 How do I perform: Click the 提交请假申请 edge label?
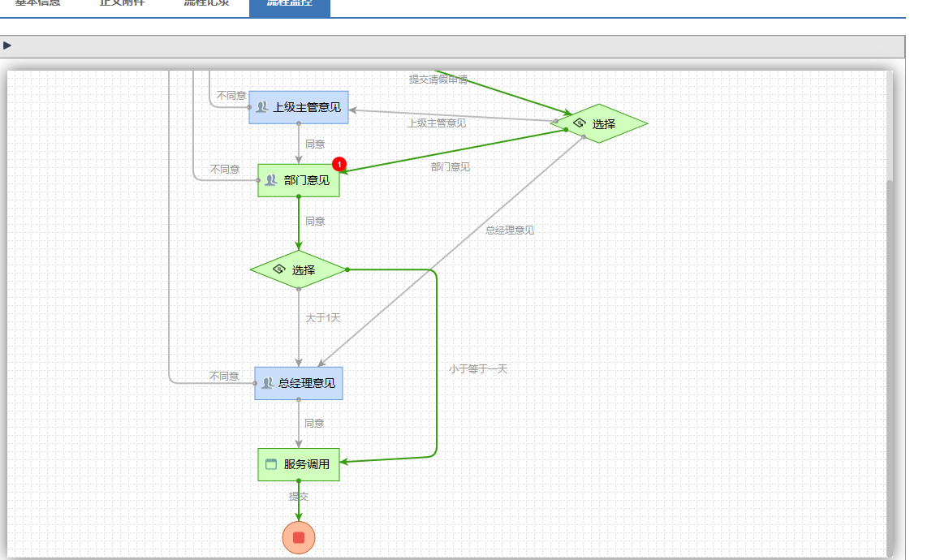(438, 79)
